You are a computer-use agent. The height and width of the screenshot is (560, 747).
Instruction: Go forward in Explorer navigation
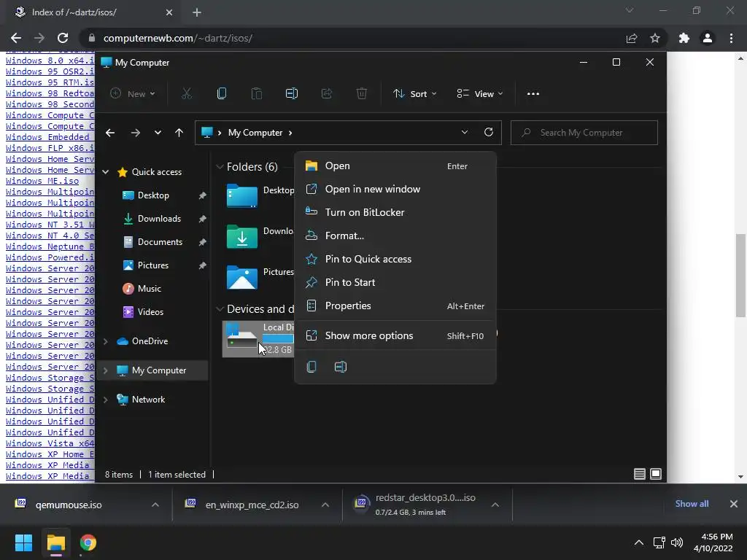tap(135, 133)
